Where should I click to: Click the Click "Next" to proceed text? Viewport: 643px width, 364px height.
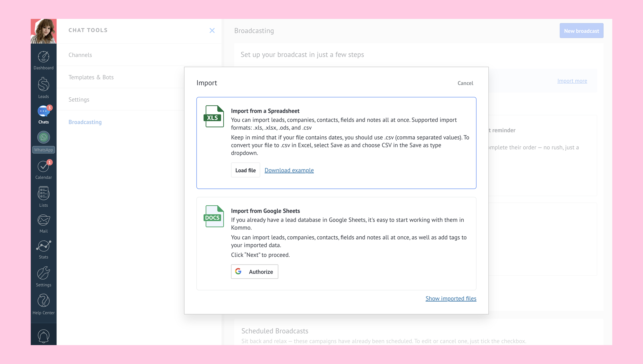(260, 255)
